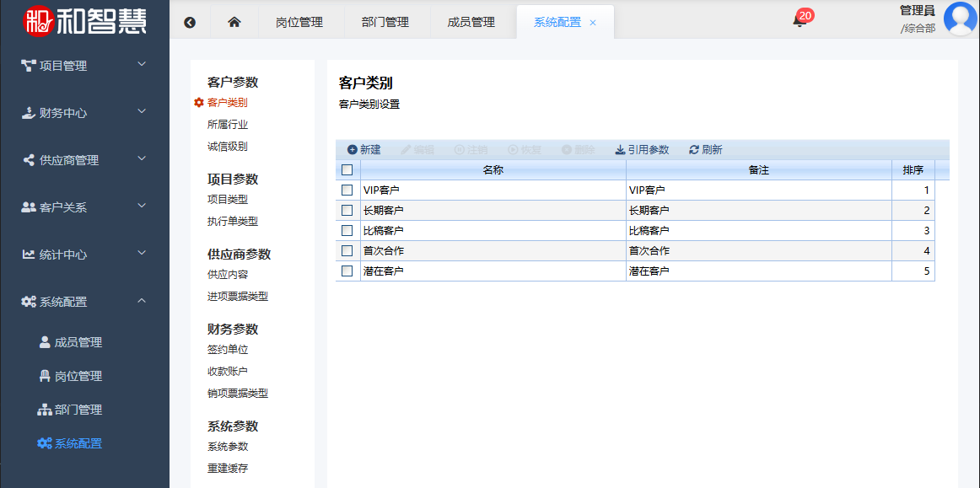Click the 岗位管理 chair icon in sidebar

[45, 376]
